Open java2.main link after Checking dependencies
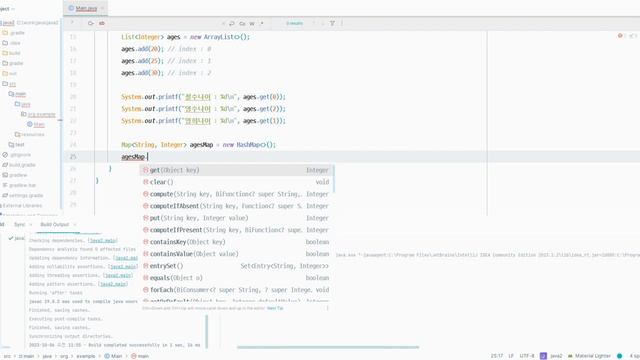Image resolution: width=640 pixels, height=360 pixels. pyautogui.click(x=103, y=241)
